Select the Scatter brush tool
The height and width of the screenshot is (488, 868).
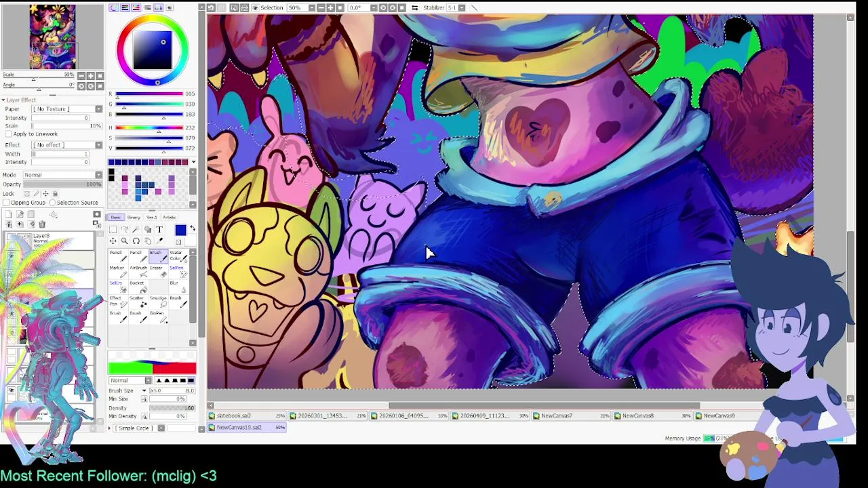point(138,302)
